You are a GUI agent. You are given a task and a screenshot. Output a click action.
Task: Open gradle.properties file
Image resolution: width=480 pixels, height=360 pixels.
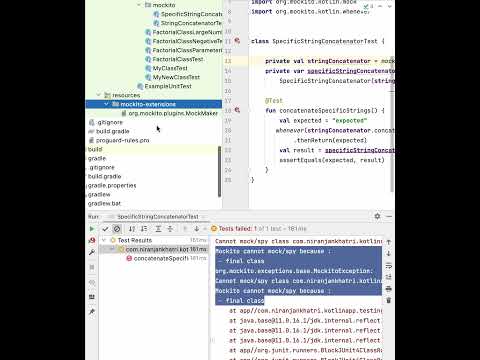point(112,185)
